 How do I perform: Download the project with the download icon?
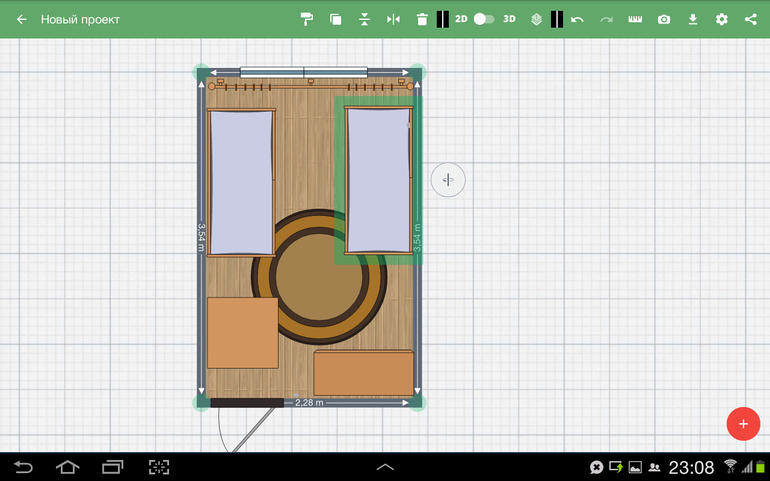coord(693,19)
